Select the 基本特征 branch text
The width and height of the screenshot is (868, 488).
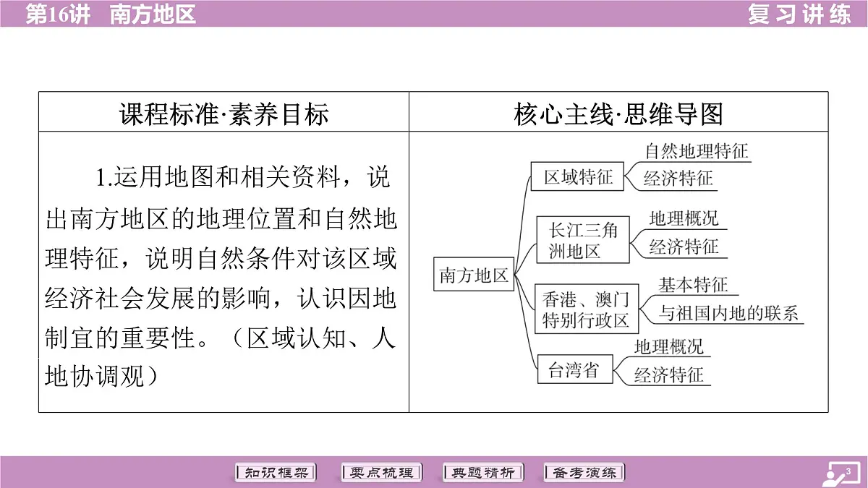692,285
